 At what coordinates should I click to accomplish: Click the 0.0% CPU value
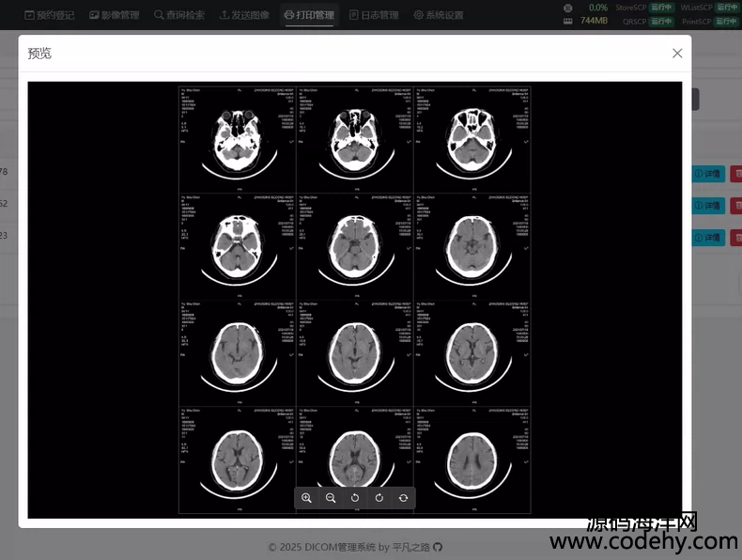598,8
